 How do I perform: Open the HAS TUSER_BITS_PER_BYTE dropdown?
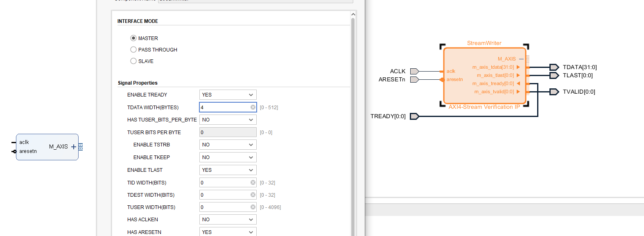point(228,119)
